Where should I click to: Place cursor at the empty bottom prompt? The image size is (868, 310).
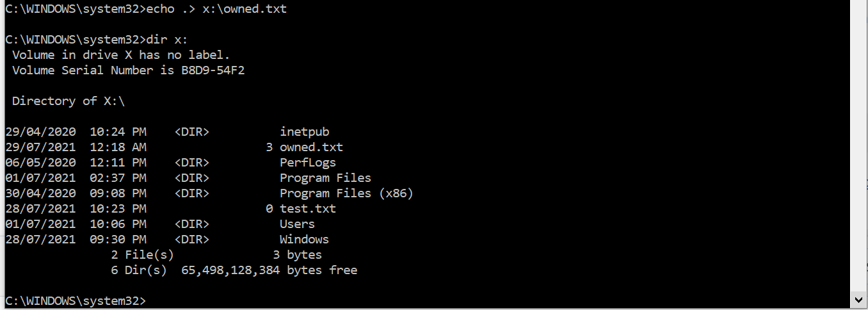tap(154, 301)
